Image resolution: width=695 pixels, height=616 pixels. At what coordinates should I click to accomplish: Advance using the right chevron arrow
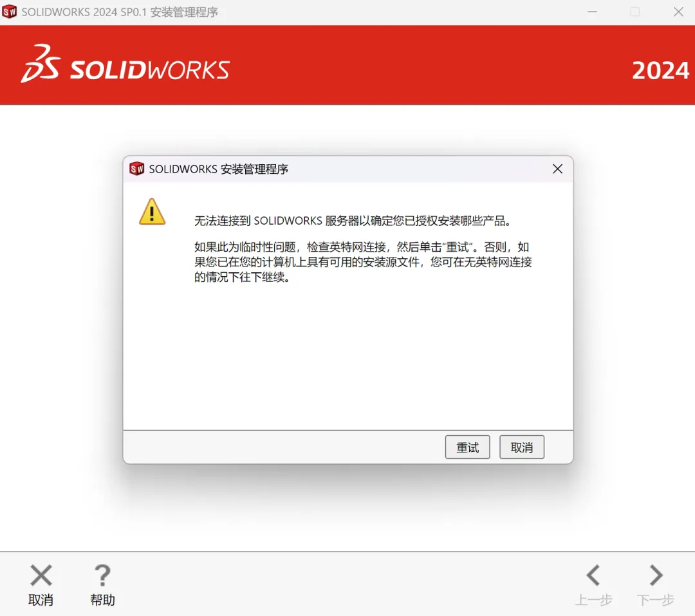(656, 575)
